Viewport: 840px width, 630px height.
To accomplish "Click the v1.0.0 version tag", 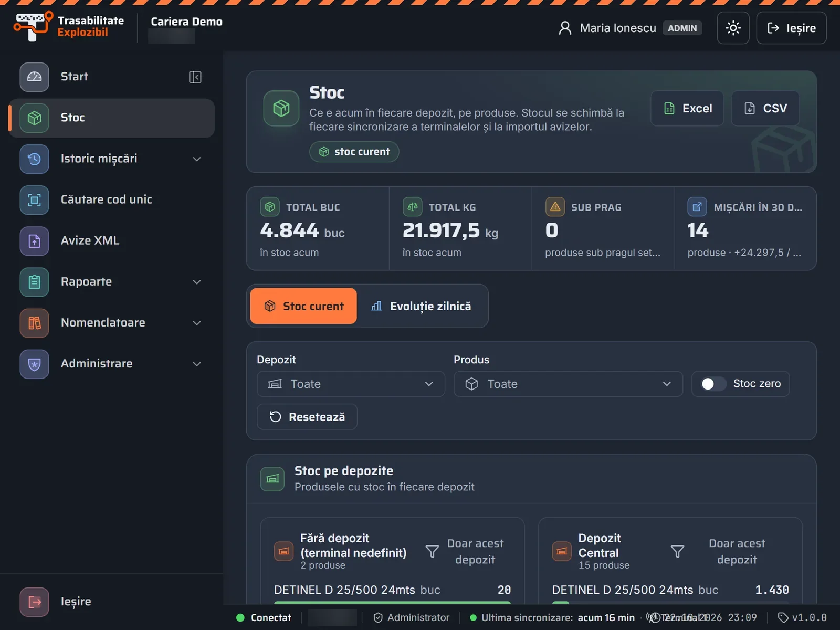I will click(x=802, y=618).
